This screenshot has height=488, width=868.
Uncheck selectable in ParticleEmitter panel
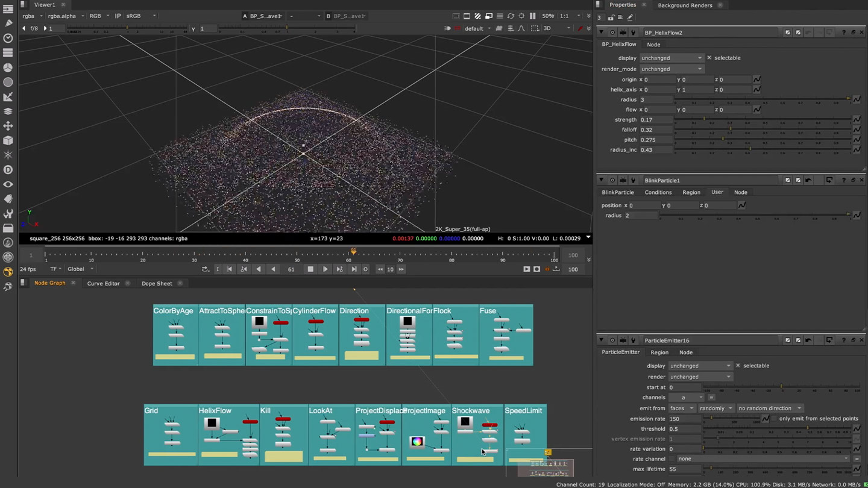point(738,366)
